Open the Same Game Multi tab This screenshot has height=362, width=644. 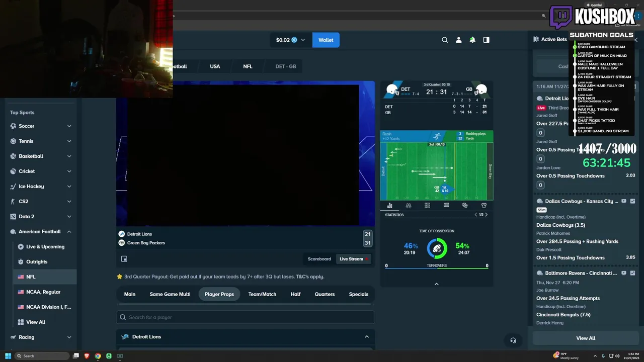(170, 294)
